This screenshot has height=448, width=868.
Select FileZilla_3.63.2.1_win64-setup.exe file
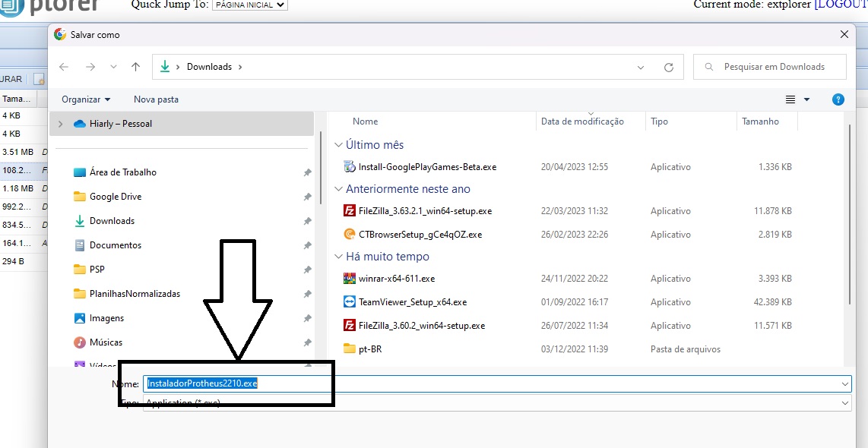click(x=424, y=211)
